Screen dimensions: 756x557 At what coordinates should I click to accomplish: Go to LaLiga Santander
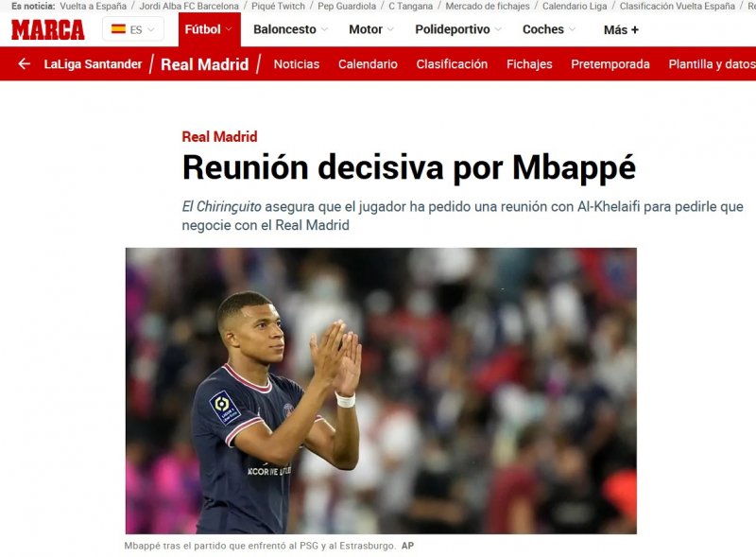coord(93,63)
